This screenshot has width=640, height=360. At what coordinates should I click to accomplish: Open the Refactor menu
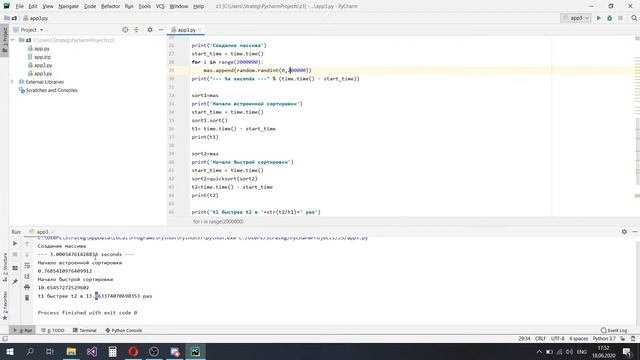(x=110, y=6)
